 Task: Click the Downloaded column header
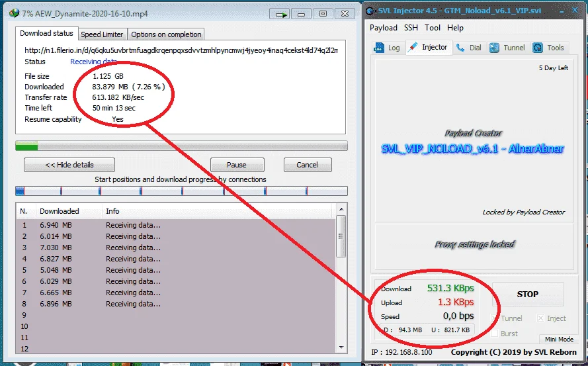[69, 211]
